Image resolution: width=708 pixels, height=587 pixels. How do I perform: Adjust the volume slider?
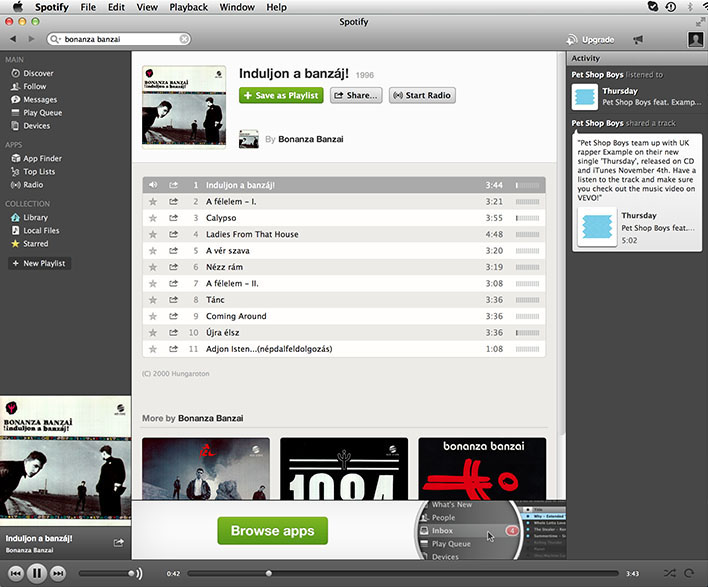[107, 573]
